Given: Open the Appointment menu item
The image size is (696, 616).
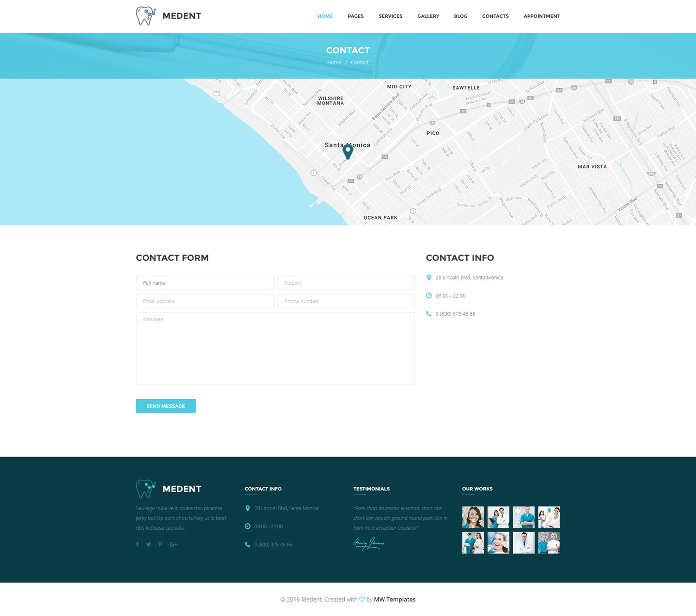Looking at the screenshot, I should 541,16.
